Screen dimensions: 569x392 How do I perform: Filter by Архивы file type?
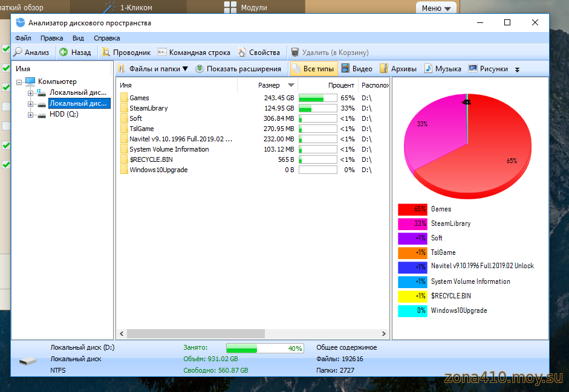(398, 69)
